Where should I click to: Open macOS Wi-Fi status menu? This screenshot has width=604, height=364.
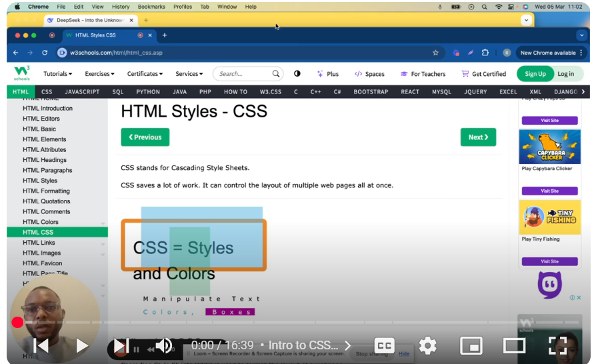(x=499, y=7)
